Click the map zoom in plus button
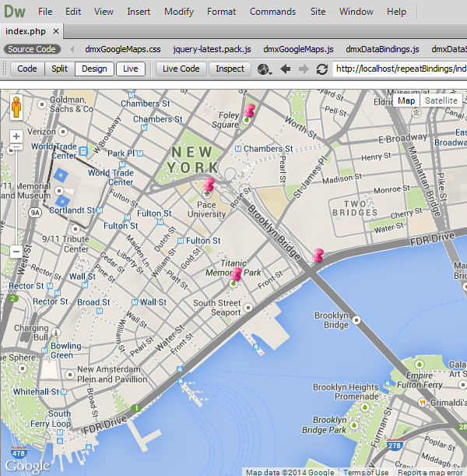 tap(16, 136)
